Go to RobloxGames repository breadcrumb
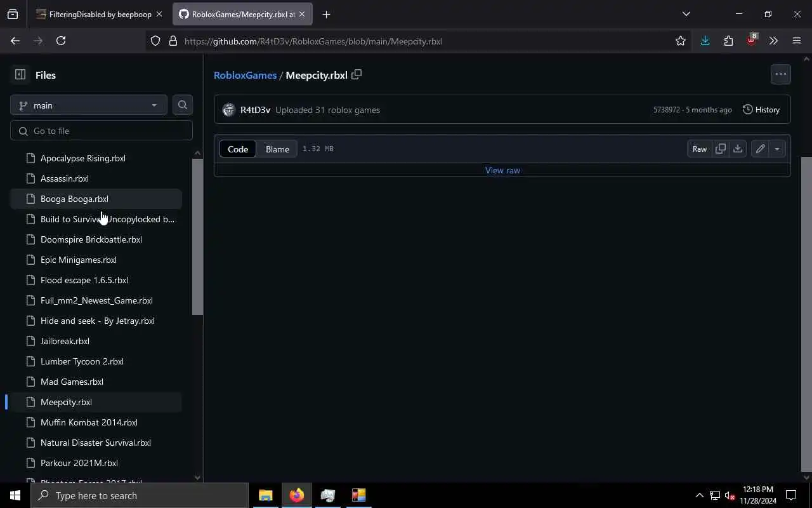This screenshot has height=508, width=812. point(245,75)
